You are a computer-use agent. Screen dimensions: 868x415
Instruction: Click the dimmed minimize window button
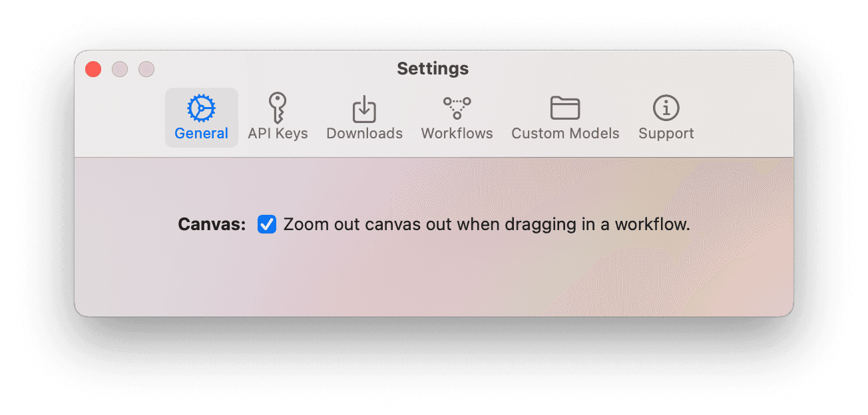point(120,69)
